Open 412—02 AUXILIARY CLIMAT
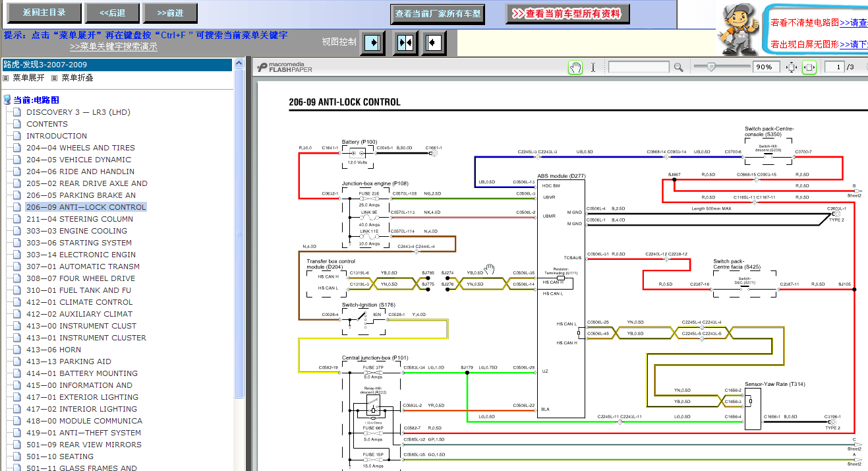The width and height of the screenshot is (868, 471). click(x=79, y=314)
